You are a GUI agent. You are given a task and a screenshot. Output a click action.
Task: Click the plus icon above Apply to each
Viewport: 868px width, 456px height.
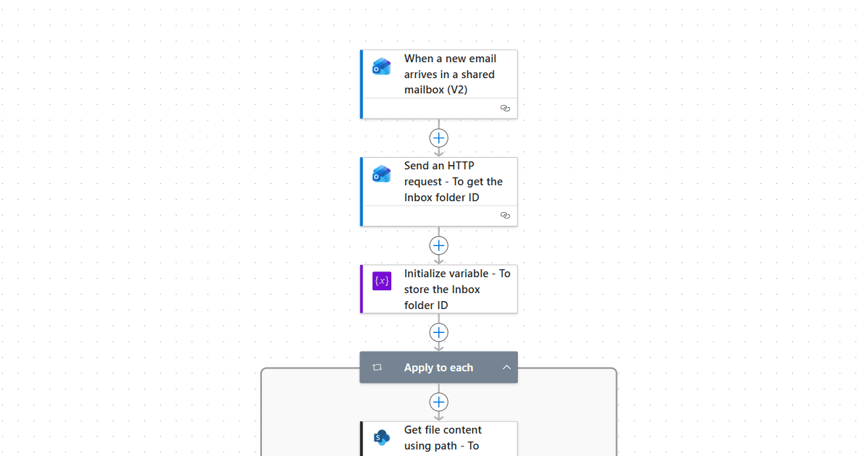[x=438, y=332]
